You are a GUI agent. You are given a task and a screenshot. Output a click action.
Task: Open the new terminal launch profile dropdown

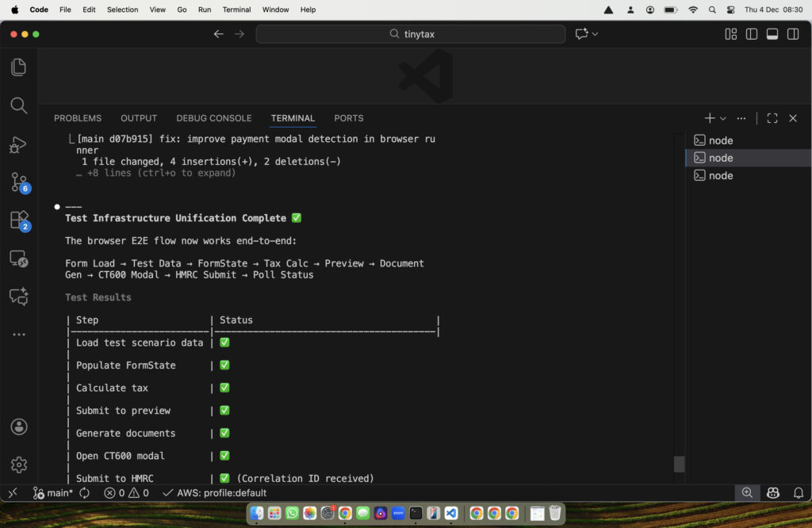723,118
